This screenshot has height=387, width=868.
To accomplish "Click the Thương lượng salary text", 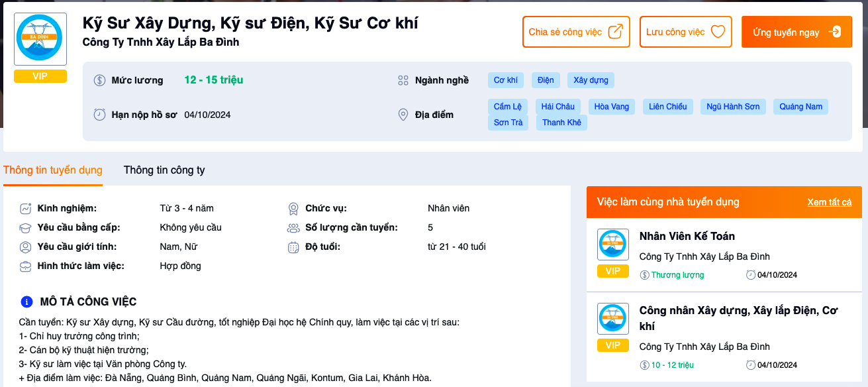I will (677, 275).
